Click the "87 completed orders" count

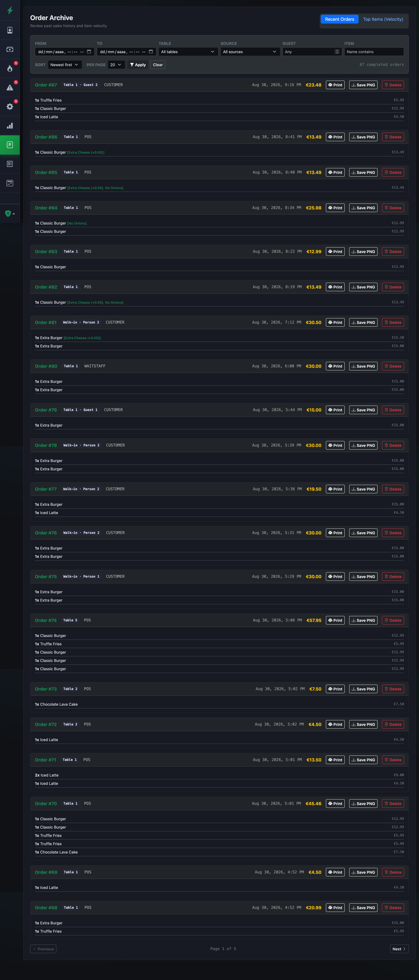click(382, 65)
